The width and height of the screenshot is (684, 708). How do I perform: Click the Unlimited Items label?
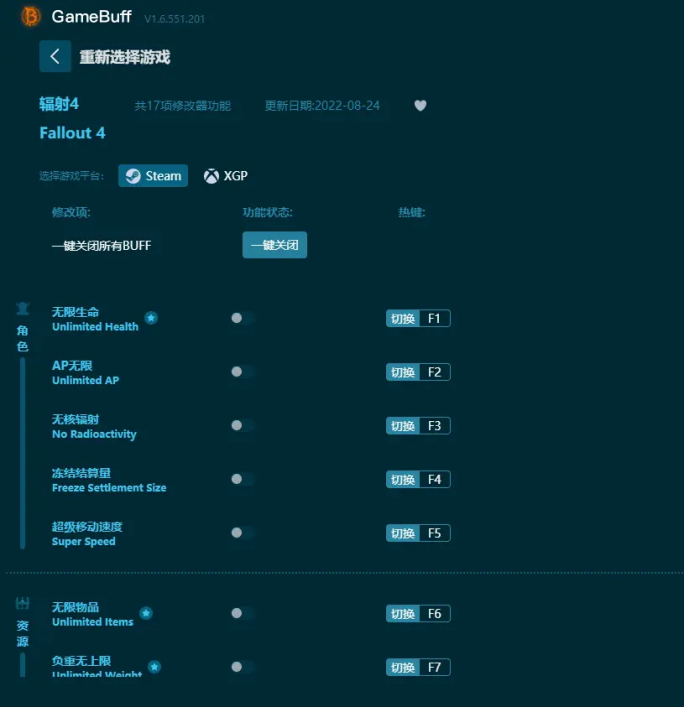coord(93,622)
